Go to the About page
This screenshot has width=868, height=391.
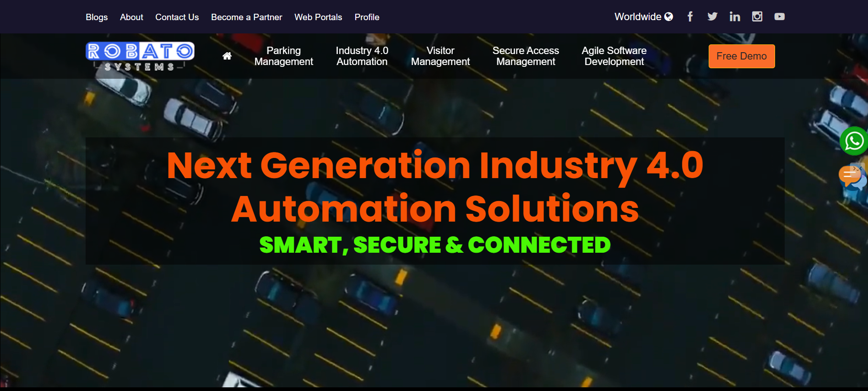131,17
